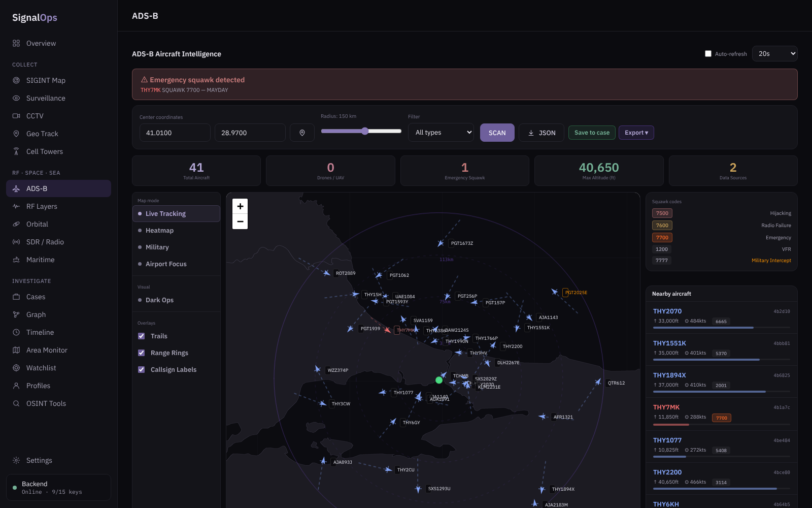Click the latitude field showing 41.0100

[175, 133]
